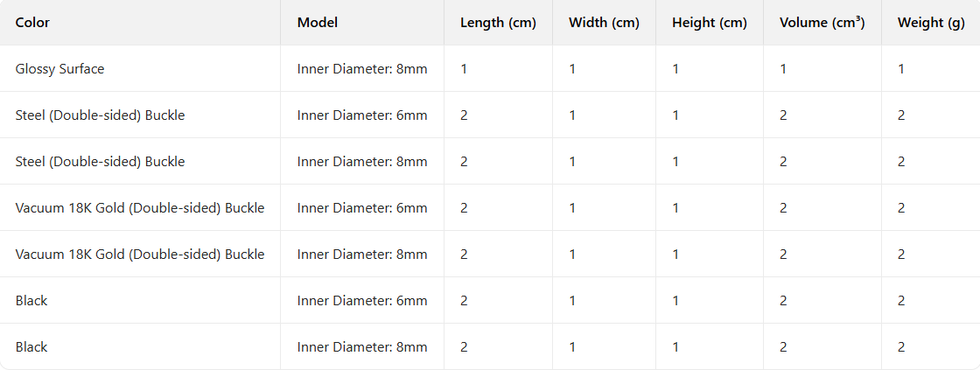Image resolution: width=980 pixels, height=370 pixels.
Task: Click the Width (cm) column header
Action: point(604,23)
